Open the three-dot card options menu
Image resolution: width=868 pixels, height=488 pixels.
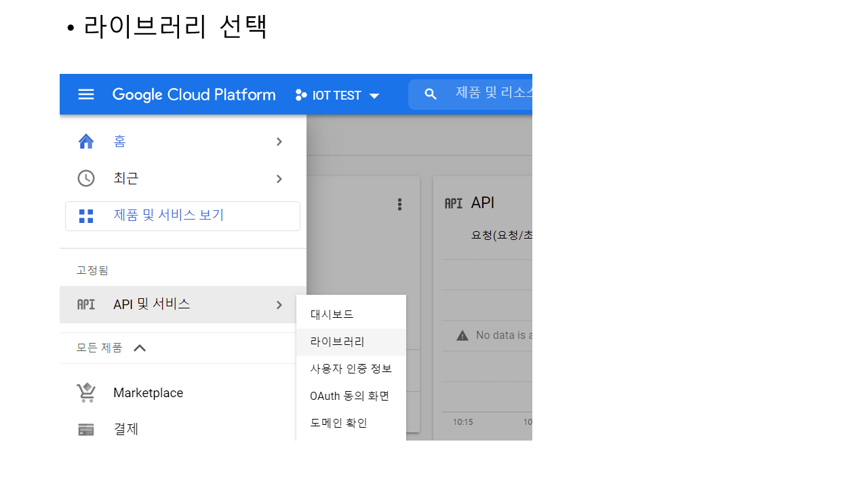click(400, 204)
